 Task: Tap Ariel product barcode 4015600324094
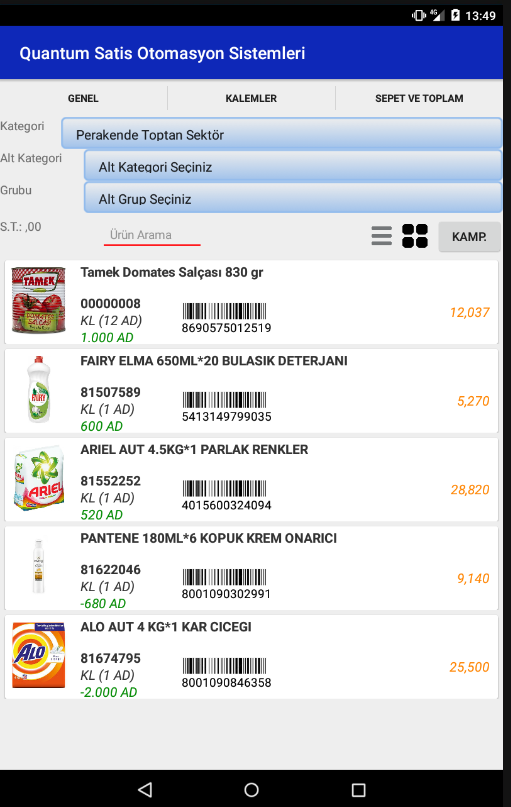226,496
